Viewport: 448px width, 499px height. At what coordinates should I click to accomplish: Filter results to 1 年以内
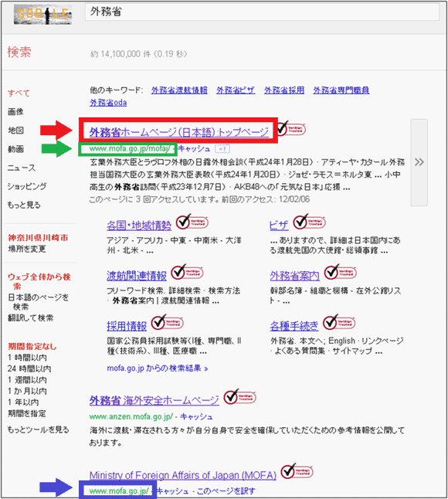coord(23,402)
